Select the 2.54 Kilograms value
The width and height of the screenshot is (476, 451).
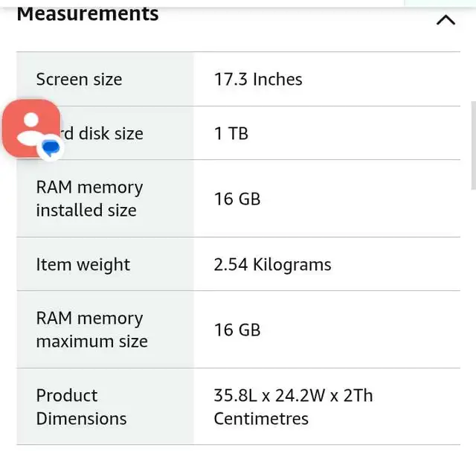point(272,264)
